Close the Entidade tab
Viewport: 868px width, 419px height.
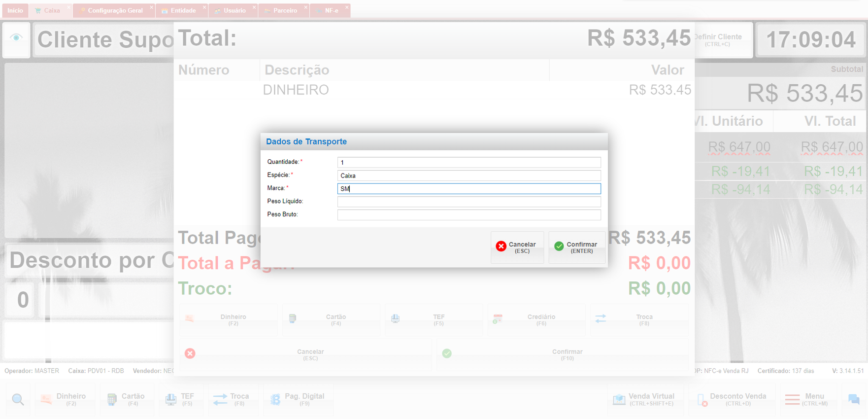[x=204, y=7]
